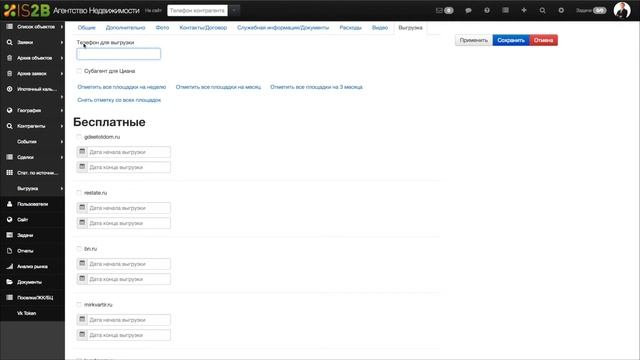Screen dimensions: 640x360
Task: Check the mirkvartir.ru platform checkbox
Action: coord(79,304)
